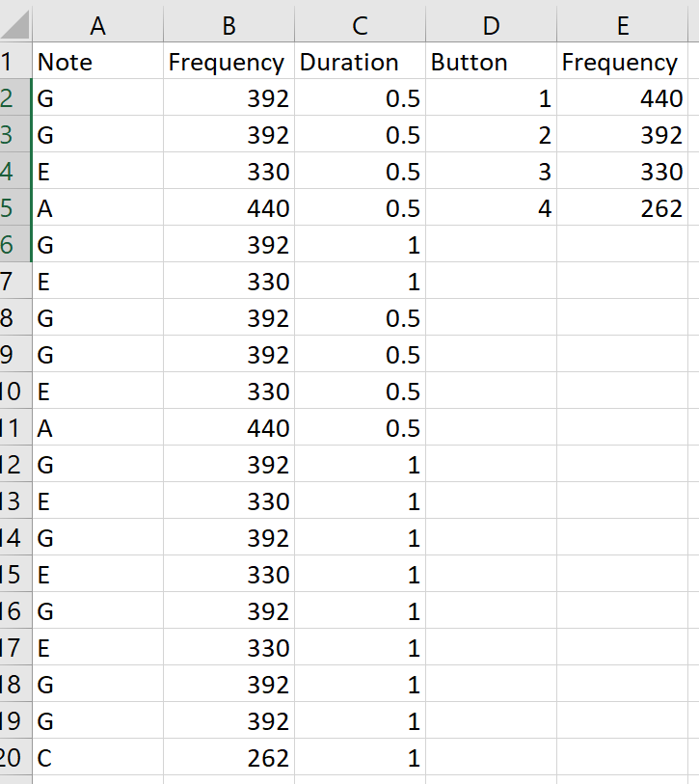Select cell B11 with value 440
Viewport: 699px width, 784px height.
click(x=229, y=427)
